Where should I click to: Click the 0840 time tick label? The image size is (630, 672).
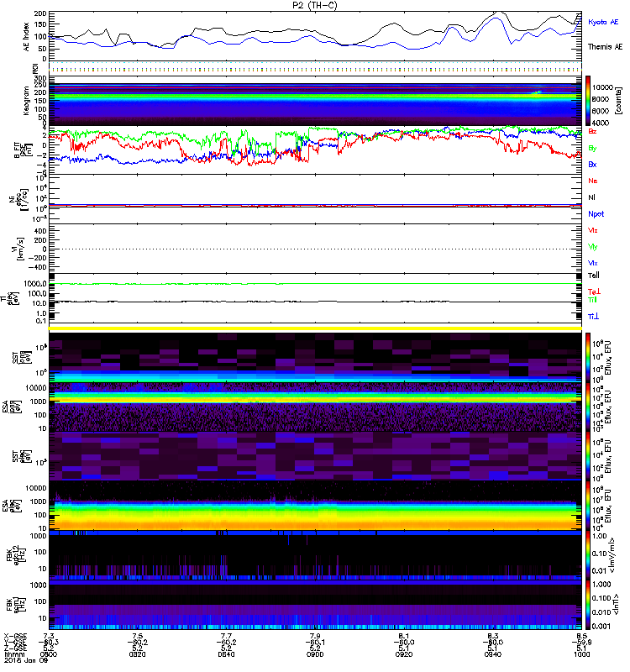226,655
